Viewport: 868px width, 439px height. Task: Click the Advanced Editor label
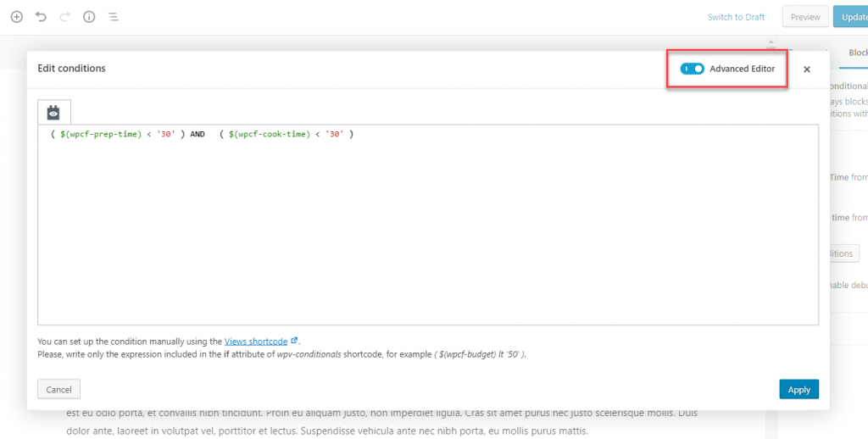[742, 69]
